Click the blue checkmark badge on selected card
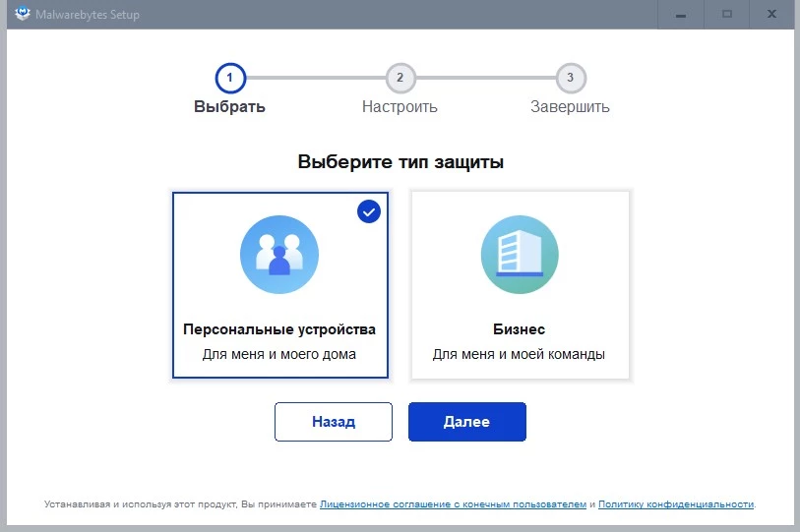800x532 pixels. point(368,210)
